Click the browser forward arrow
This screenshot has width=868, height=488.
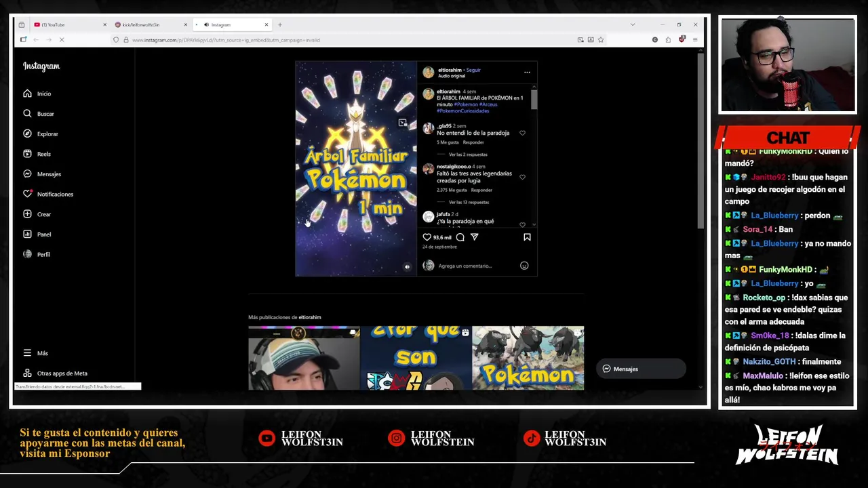pyautogui.click(x=48, y=40)
